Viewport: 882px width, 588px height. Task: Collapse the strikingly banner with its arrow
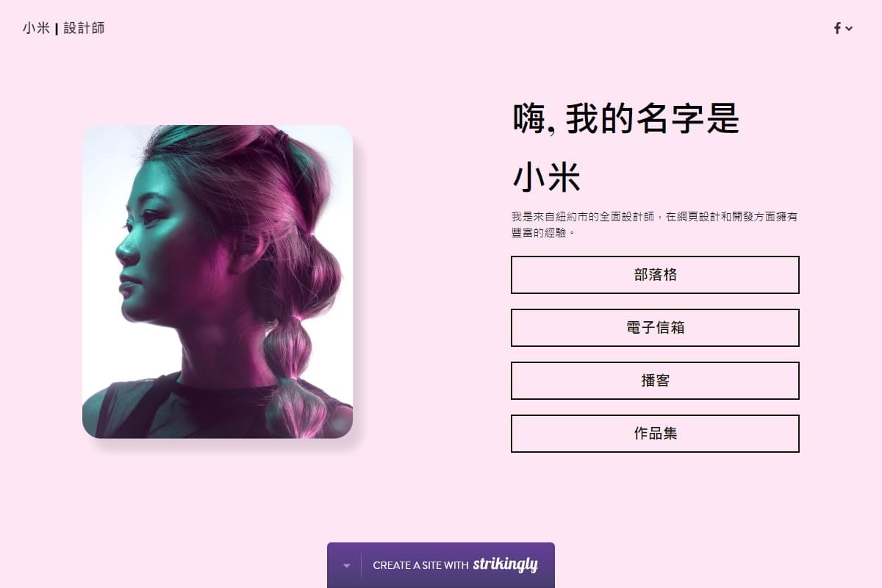346,566
